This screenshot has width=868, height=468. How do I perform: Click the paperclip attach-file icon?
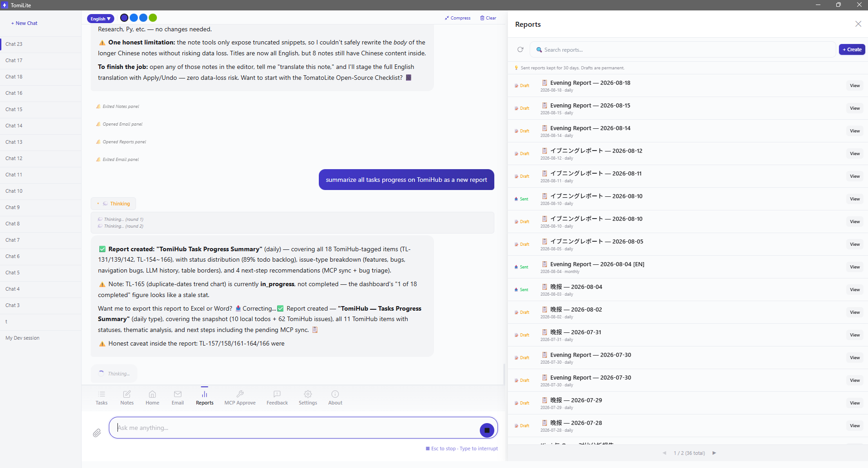pyautogui.click(x=97, y=433)
